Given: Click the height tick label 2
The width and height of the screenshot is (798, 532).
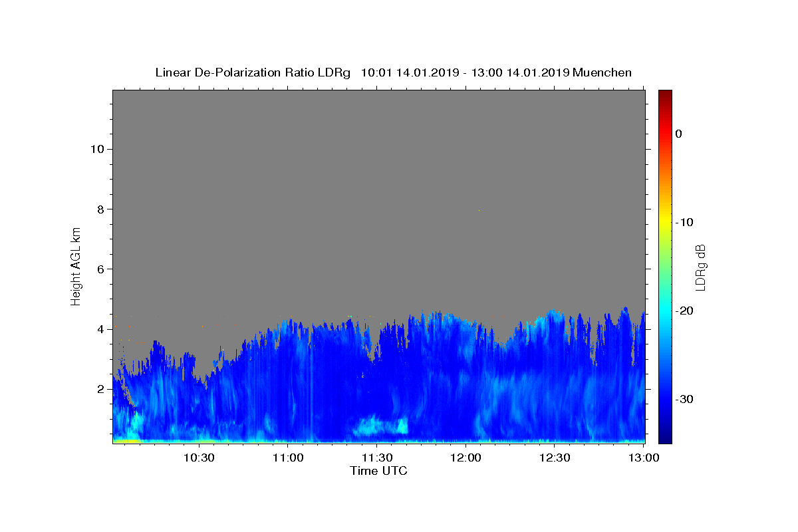Looking at the screenshot, I should [x=101, y=389].
